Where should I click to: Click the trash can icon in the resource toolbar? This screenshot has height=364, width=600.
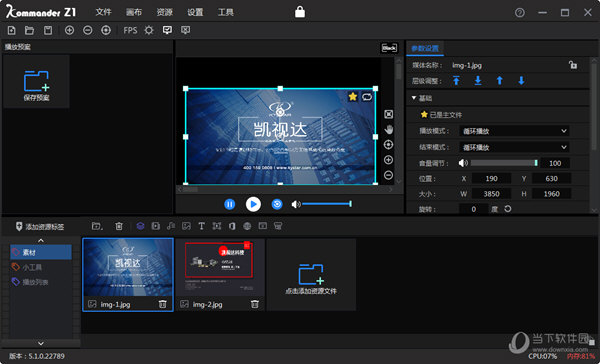click(x=119, y=226)
